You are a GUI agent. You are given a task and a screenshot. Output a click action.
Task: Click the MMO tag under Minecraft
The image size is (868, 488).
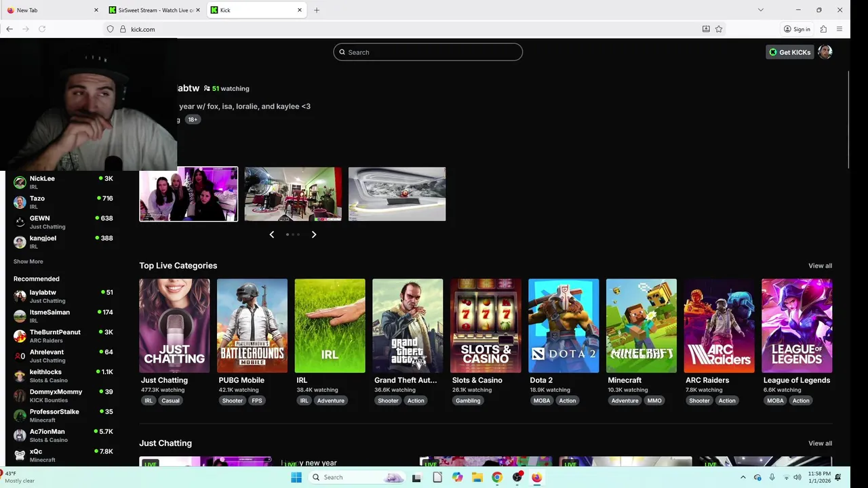point(654,401)
